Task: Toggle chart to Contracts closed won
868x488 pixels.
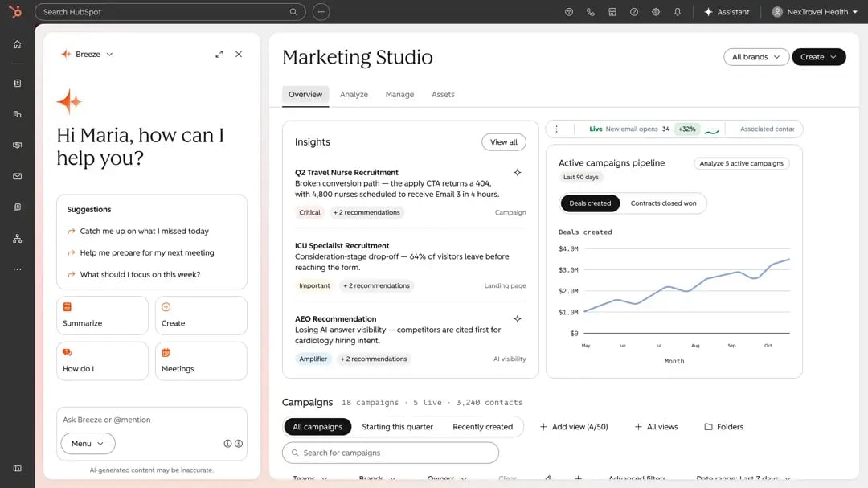Action: click(663, 203)
